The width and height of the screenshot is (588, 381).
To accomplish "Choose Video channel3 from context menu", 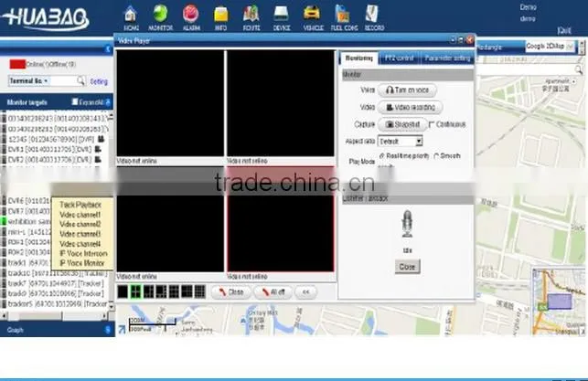I will pos(80,234).
